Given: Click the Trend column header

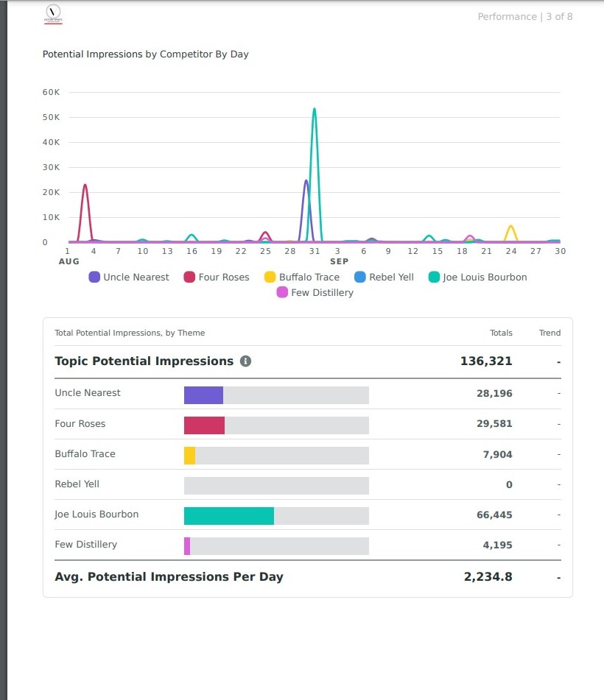Looking at the screenshot, I should [549, 333].
